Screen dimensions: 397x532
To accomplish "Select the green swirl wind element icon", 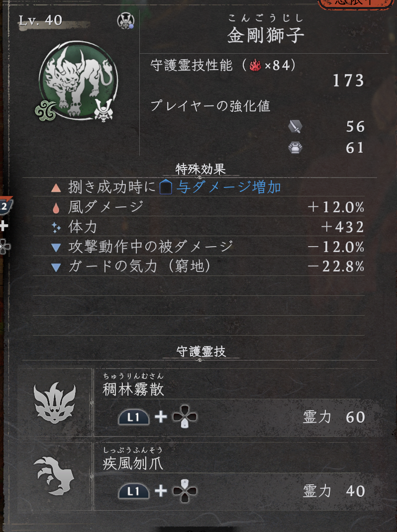I will pyautogui.click(x=46, y=110).
